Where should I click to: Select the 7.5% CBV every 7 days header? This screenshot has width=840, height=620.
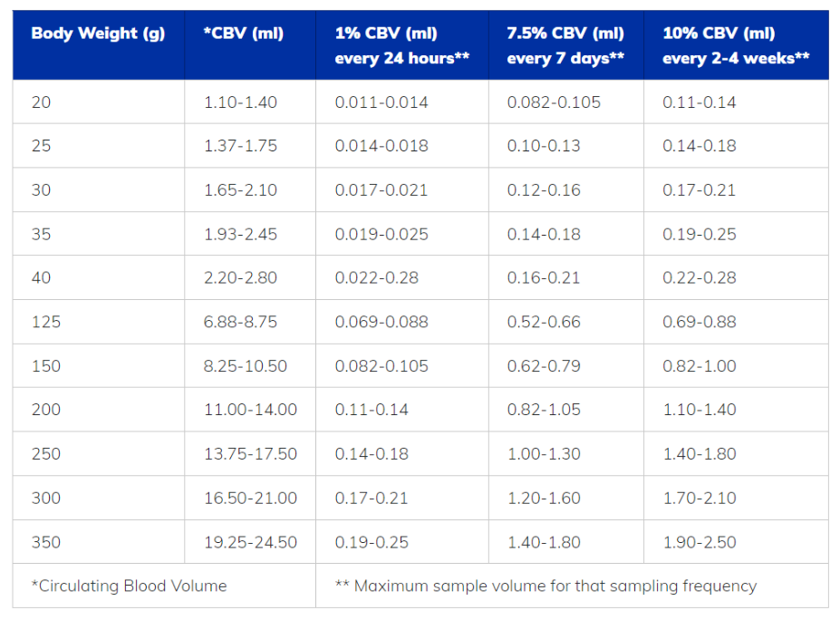click(565, 45)
